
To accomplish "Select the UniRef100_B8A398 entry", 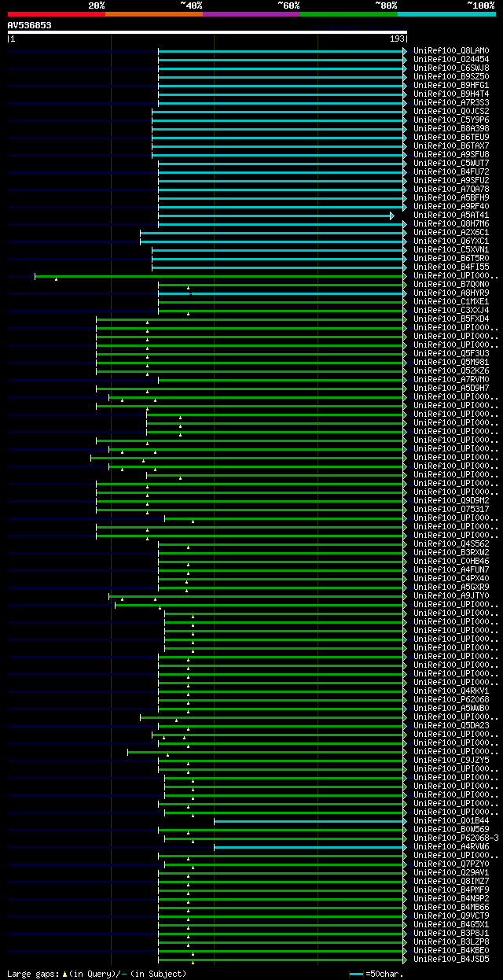I will (451, 128).
